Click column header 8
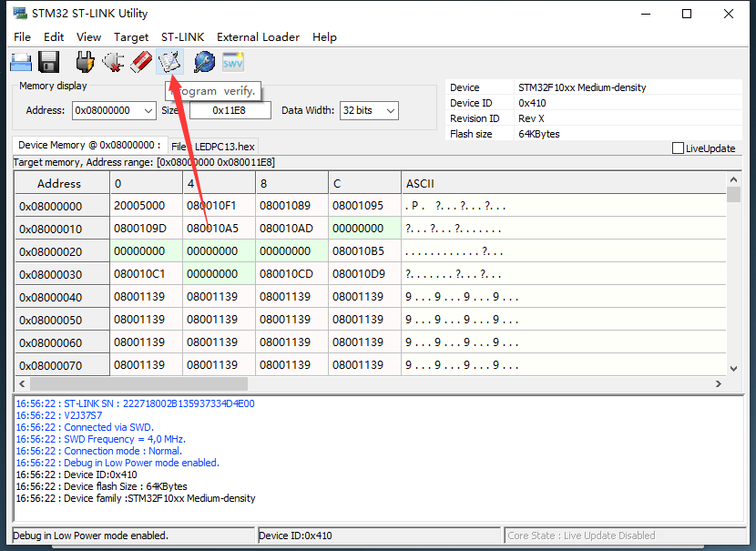This screenshot has width=756, height=551. point(291,183)
